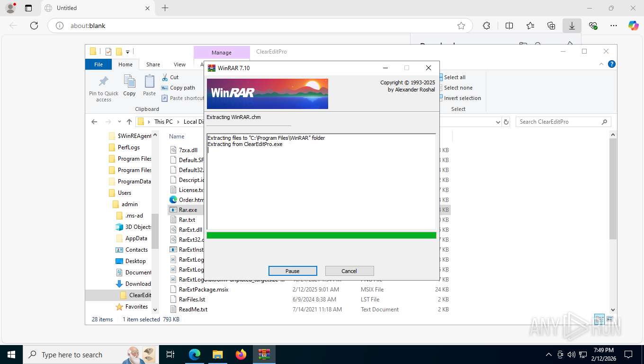Click Type here to search box
Viewport: 644px width, 364px height.
point(90,355)
